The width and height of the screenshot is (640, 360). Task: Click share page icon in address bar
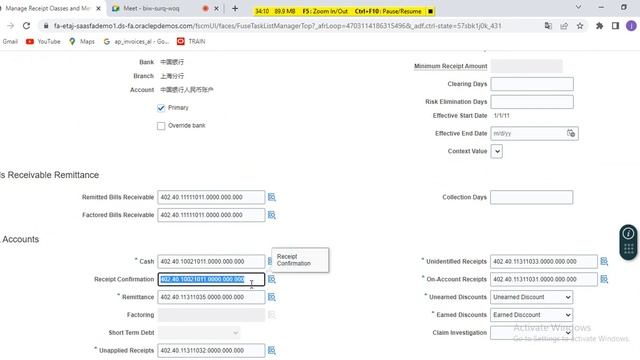tap(564, 26)
